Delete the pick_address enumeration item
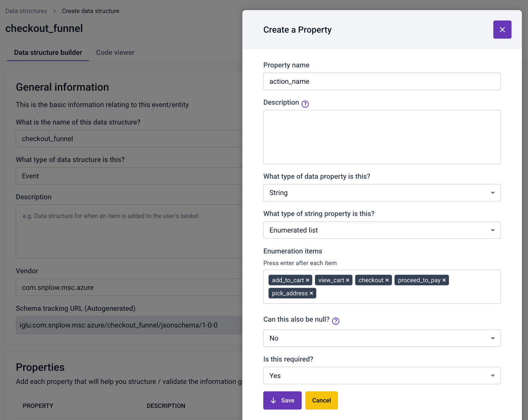The width and height of the screenshot is (528, 420). (311, 293)
